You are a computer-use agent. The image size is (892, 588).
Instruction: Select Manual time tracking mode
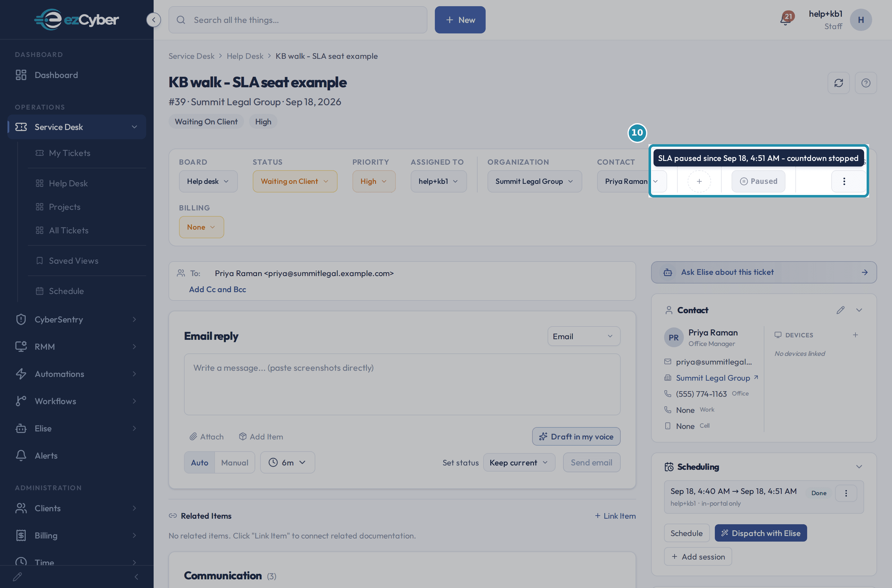[x=234, y=463]
